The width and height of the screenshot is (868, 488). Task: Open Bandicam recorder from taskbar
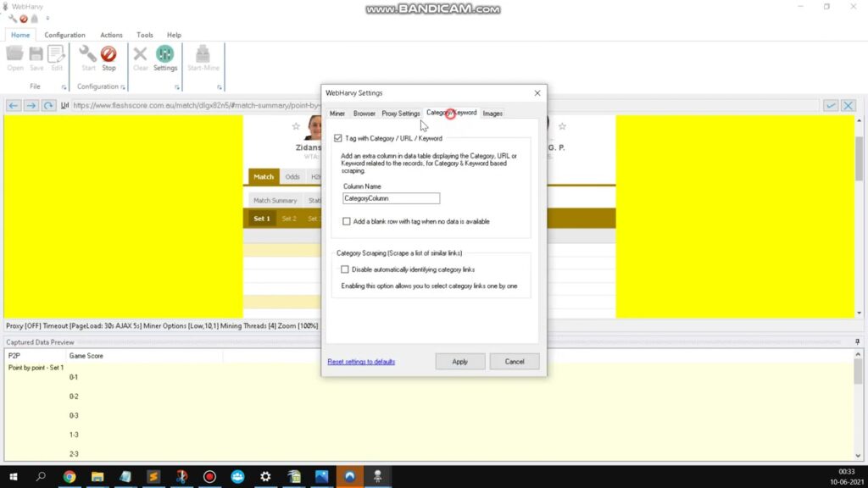(x=209, y=476)
